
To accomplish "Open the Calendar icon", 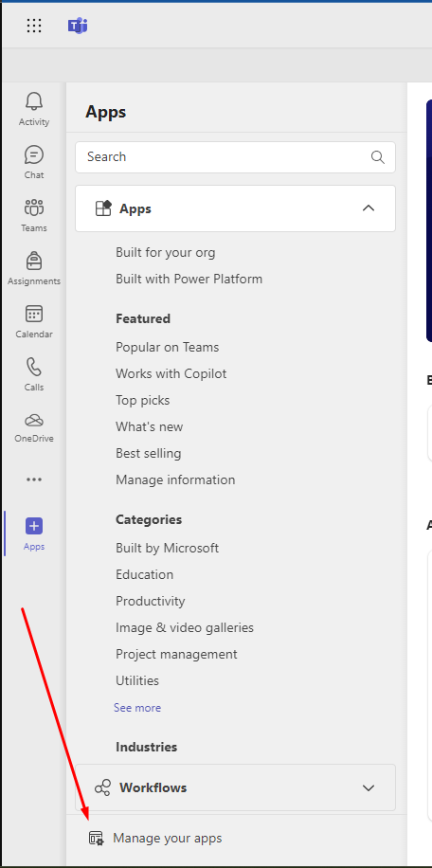I will point(34,314).
